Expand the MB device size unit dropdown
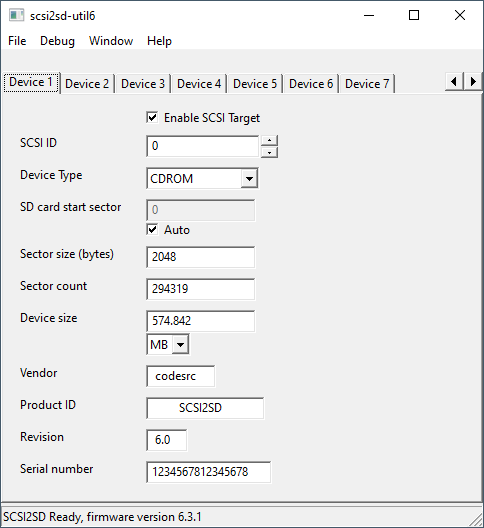Image resolution: width=484 pixels, height=528 pixels. tap(168, 344)
